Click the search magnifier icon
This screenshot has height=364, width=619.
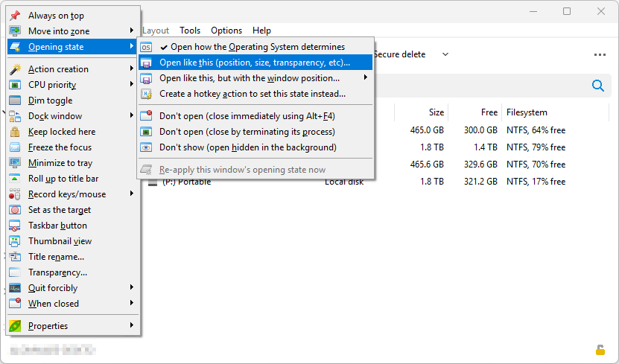pyautogui.click(x=597, y=86)
